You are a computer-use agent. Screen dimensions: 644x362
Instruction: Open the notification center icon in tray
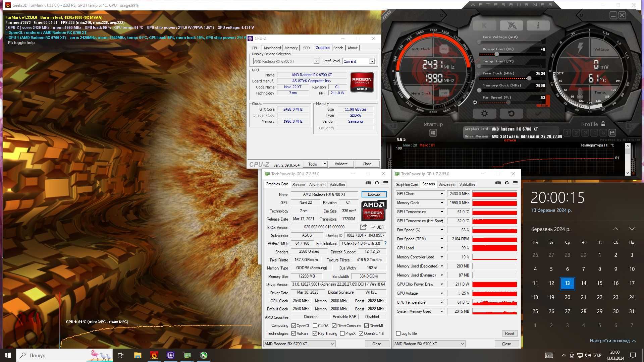click(x=633, y=355)
